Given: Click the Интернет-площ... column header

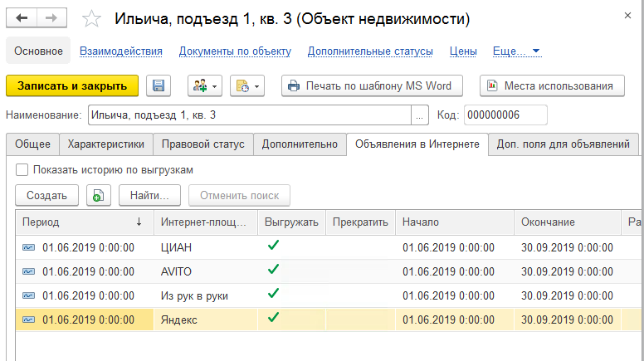Looking at the screenshot, I should click(206, 222).
